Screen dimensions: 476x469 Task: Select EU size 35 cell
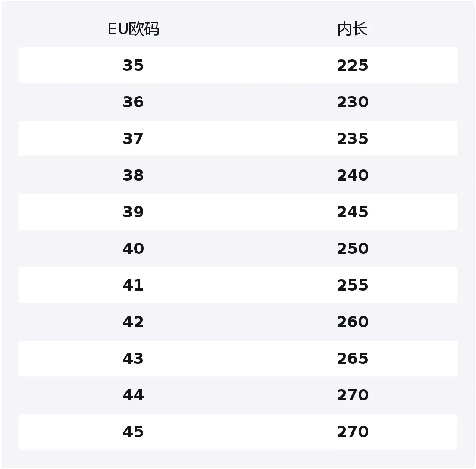click(x=133, y=66)
